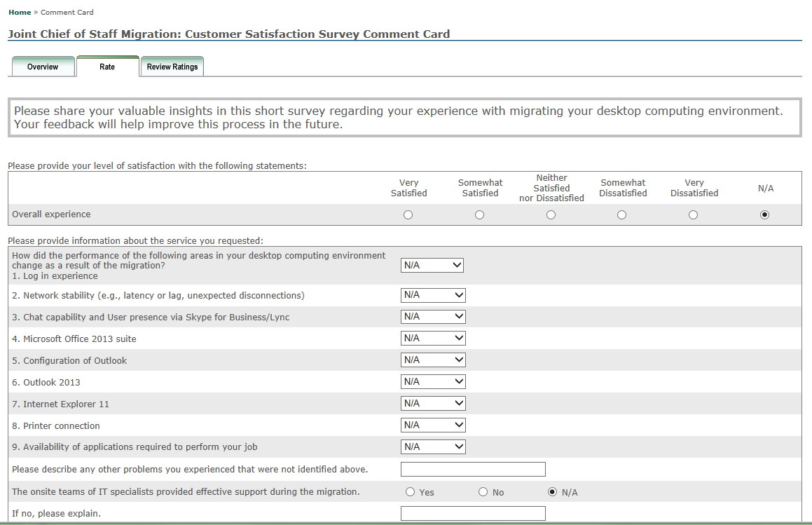
Task: Select Somewhat Dissatisfied for Overall experience
Action: click(x=622, y=215)
